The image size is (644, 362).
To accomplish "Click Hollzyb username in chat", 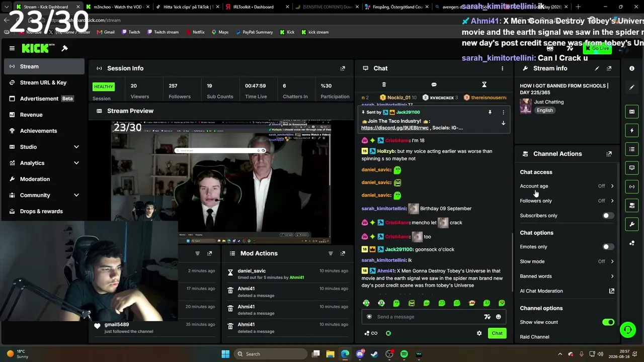I will pyautogui.click(x=386, y=151).
